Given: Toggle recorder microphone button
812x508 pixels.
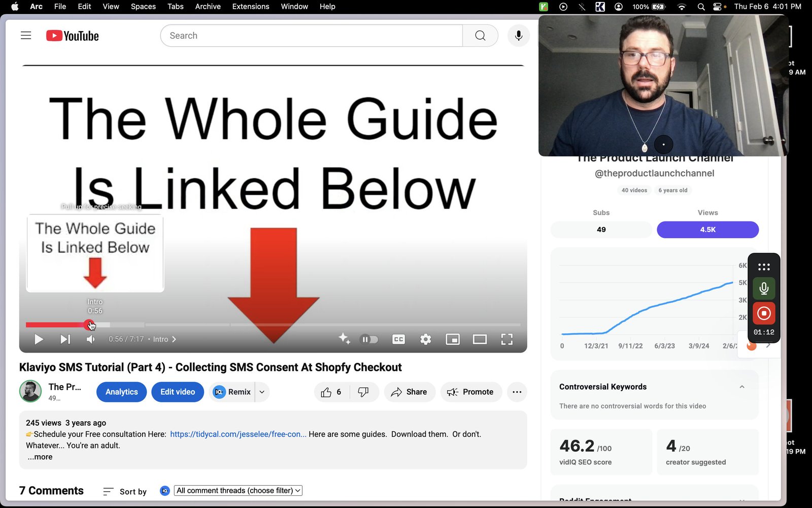Looking at the screenshot, I should click(x=764, y=289).
